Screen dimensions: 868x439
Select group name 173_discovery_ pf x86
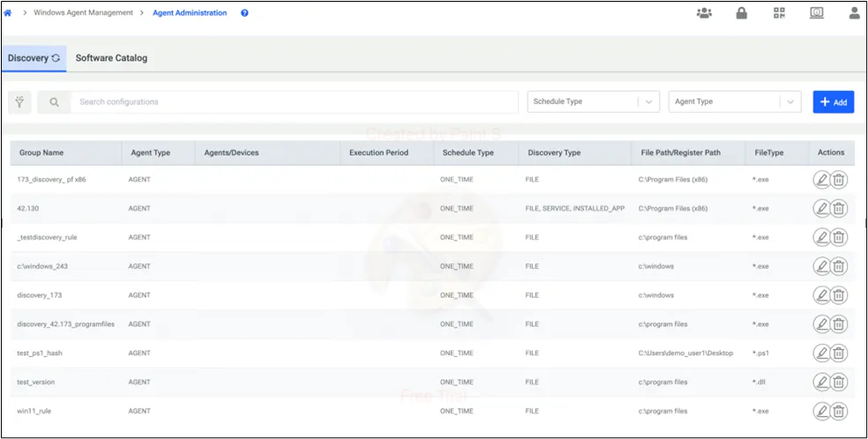51,180
